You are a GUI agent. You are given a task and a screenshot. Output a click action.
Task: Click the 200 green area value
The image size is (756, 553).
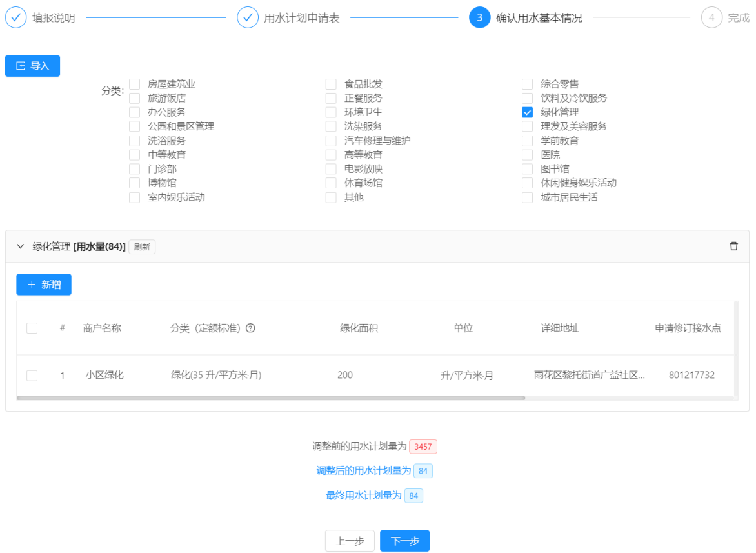tap(345, 375)
